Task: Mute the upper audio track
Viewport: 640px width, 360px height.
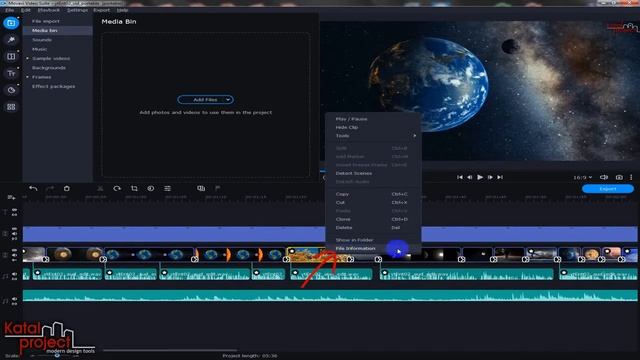Action: [15, 274]
